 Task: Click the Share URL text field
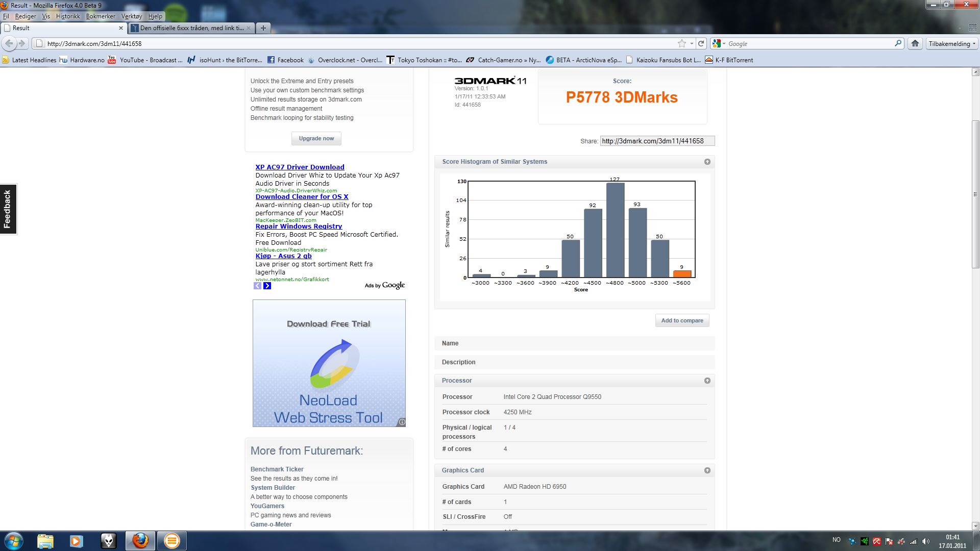(x=657, y=141)
